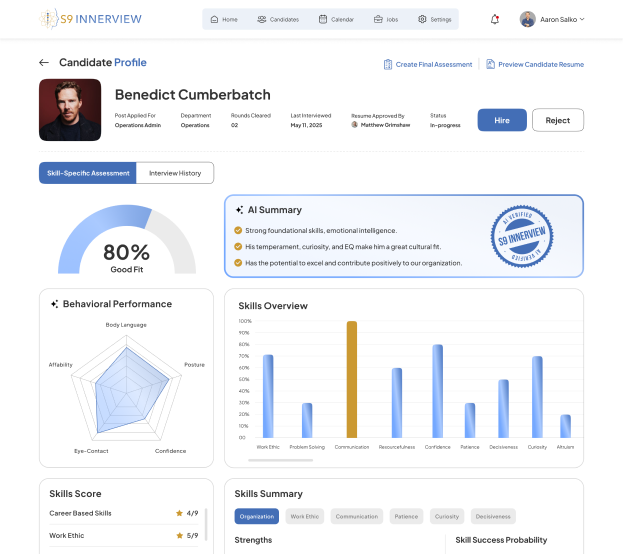
Task: Open the Settings navigation item
Action: point(435,19)
